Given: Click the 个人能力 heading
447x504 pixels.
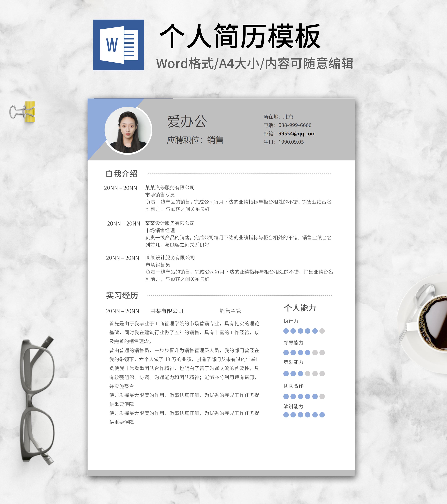Looking at the screenshot, I should (300, 308).
